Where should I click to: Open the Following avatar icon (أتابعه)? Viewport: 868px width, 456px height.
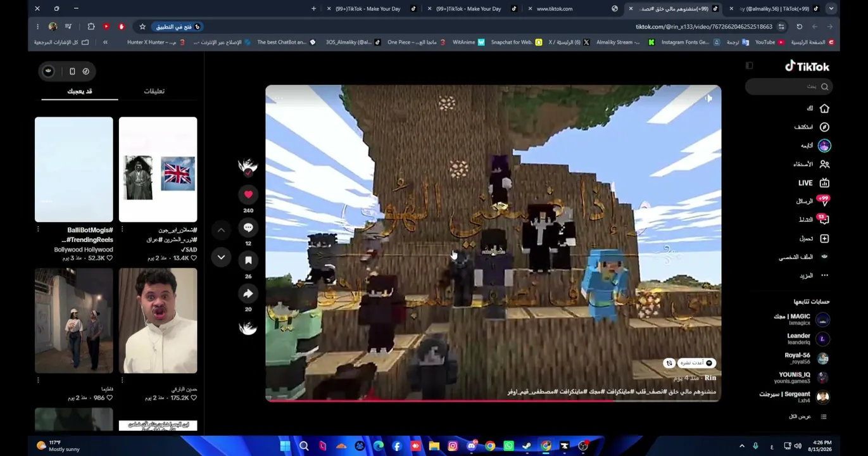click(824, 146)
